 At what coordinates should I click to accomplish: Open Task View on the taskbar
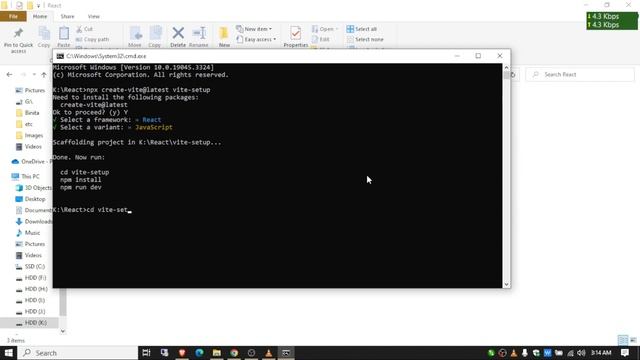click(x=146, y=353)
